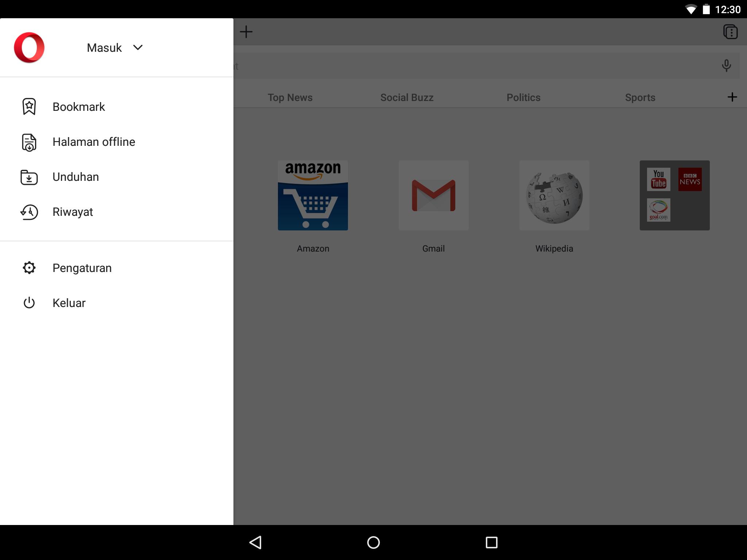Open the Gmail speed dial tile
Screen dimensions: 747x560
click(434, 195)
